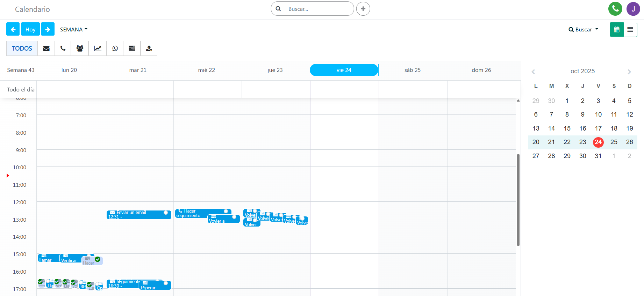The image size is (644, 296).
Task: Click the upload document filter icon
Action: tap(149, 49)
